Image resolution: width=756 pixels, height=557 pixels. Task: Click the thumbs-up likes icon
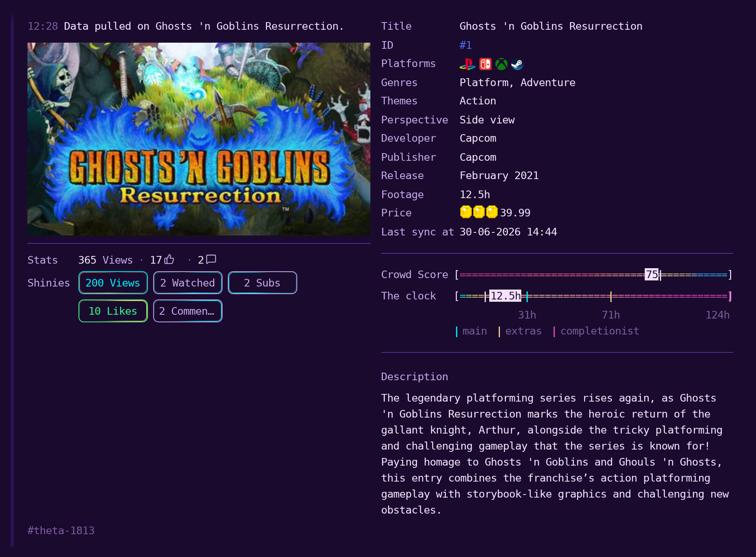170,260
